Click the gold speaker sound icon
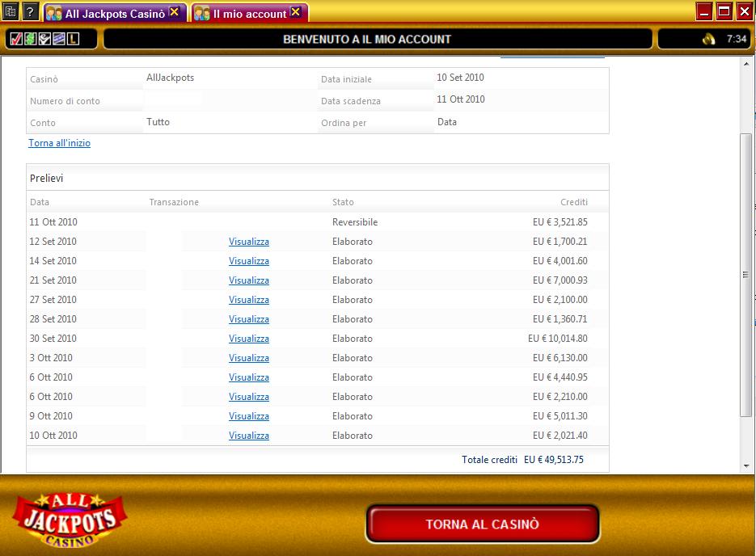The height and width of the screenshot is (556, 756). coord(708,39)
